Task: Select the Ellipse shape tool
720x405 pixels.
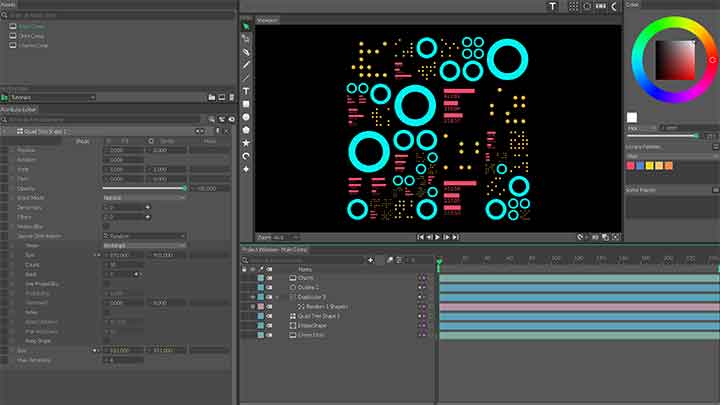Action: [x=246, y=117]
